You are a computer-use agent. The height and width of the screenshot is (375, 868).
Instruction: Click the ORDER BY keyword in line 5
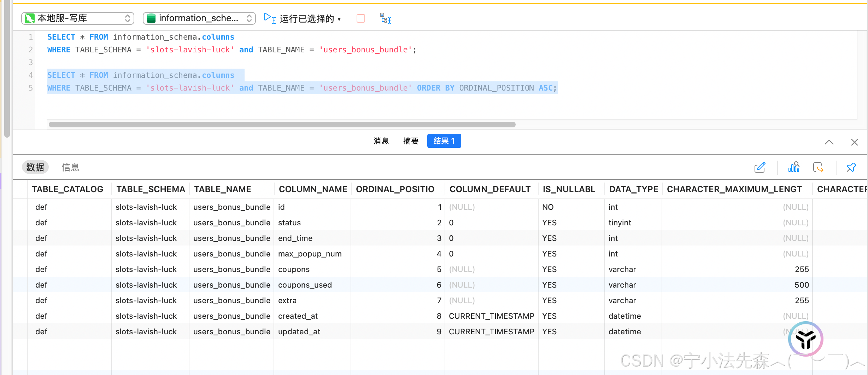436,88
